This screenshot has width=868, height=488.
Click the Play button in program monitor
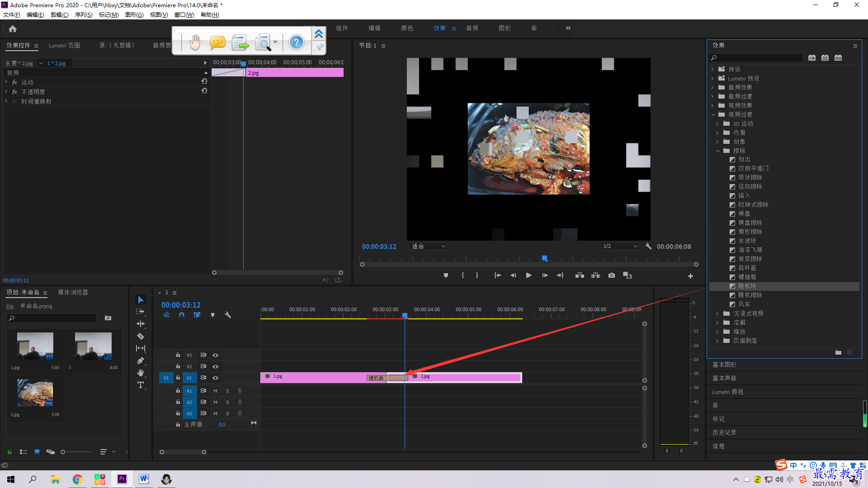[x=528, y=275]
